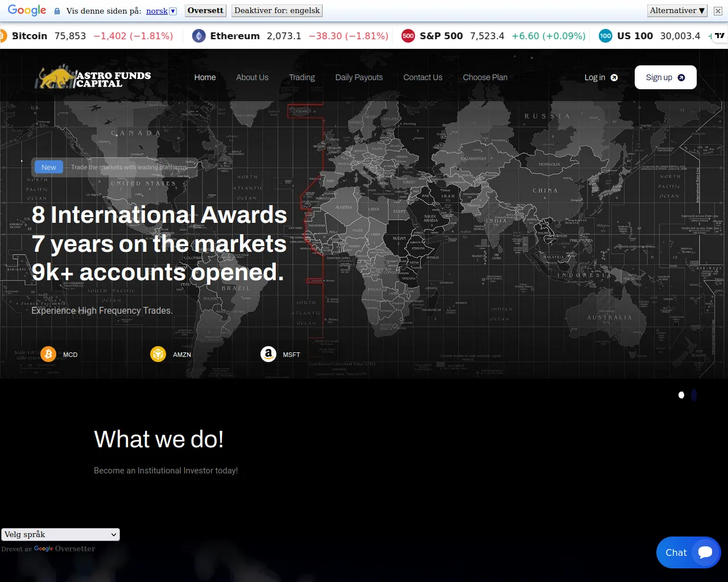Open the Velg språk select box
This screenshot has height=582, width=728.
point(60,534)
